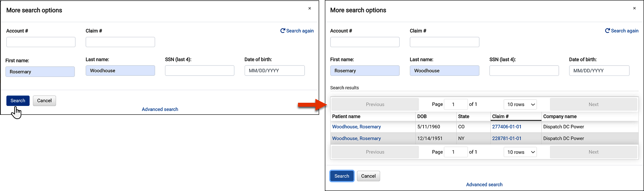Click the blue Search button in left dialog
The width and height of the screenshot is (644, 191).
click(18, 101)
